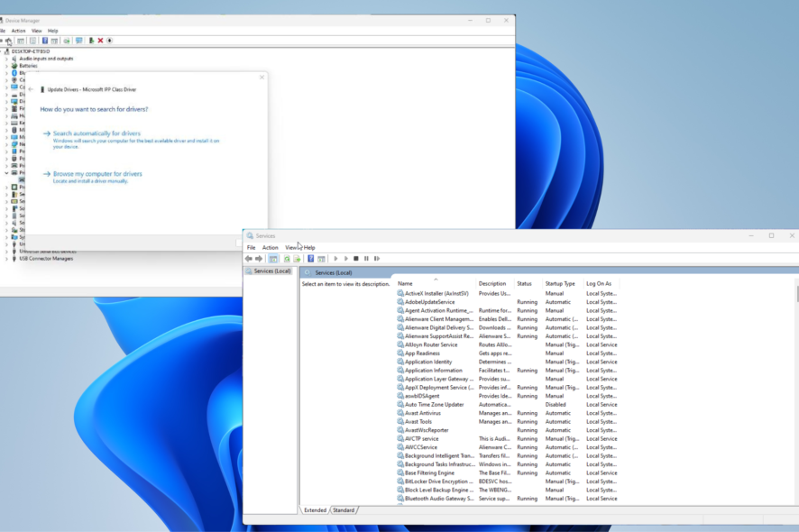
Task: Click the AdobeUpdateService gear icon
Action: click(400, 302)
